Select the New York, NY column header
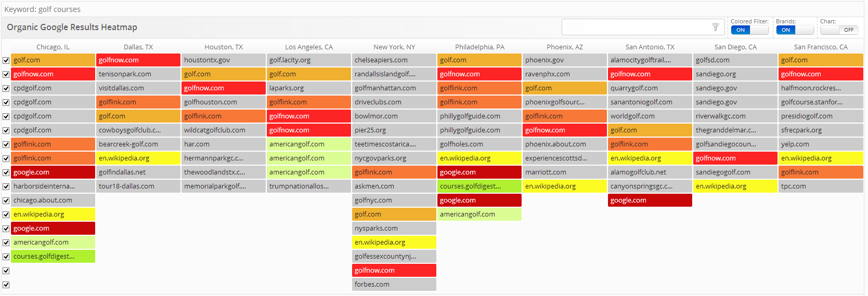The width and height of the screenshot is (868, 296). pyautogui.click(x=394, y=47)
